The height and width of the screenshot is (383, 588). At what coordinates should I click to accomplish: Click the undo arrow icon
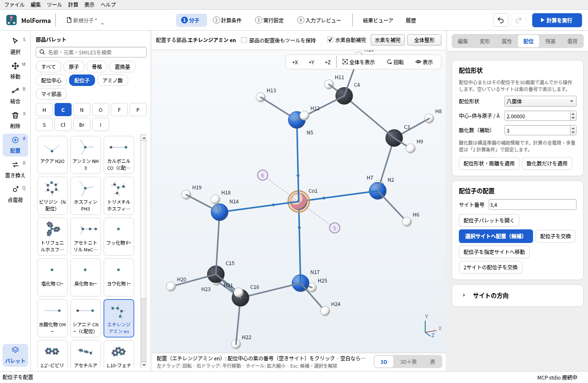point(501,20)
